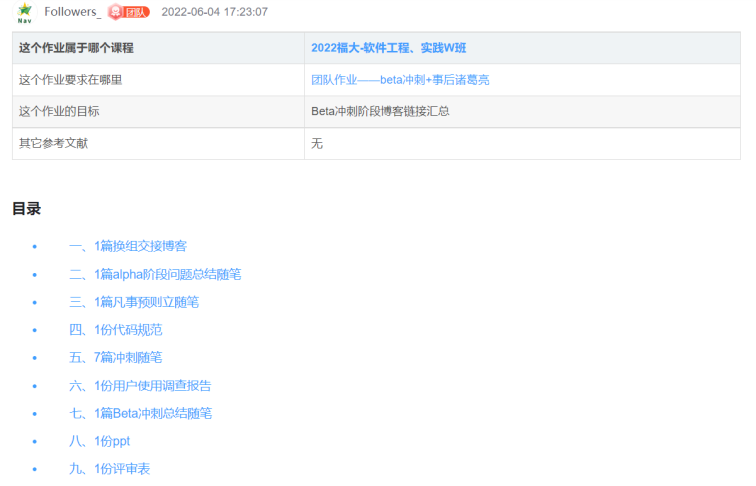Viewport: 756px width, 486px height.
Task: Click the 无 value cell
Action: click(523, 143)
